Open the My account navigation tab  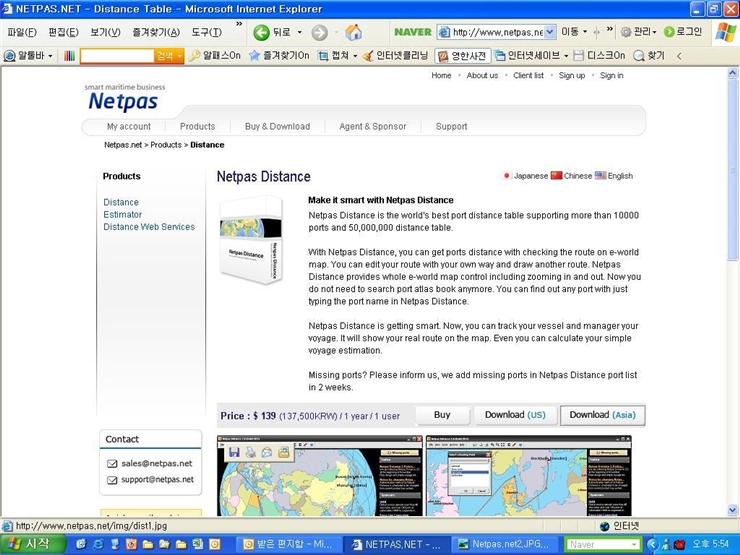click(x=129, y=126)
